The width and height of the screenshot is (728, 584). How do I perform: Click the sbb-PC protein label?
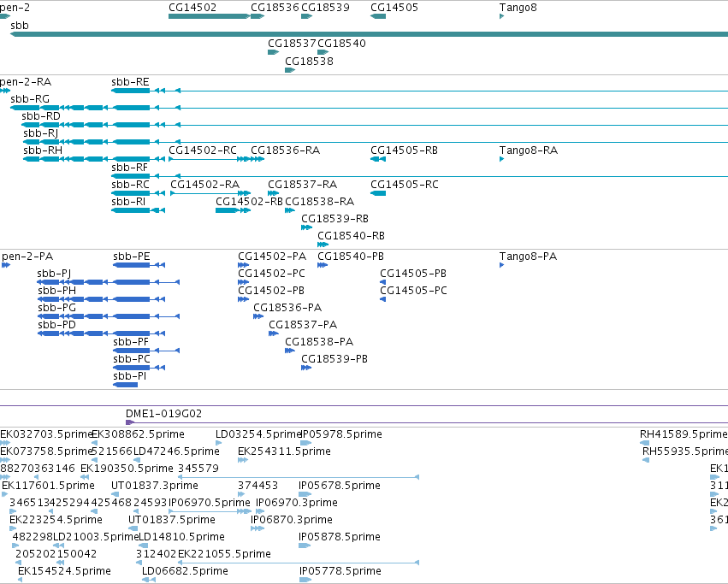pos(132,359)
